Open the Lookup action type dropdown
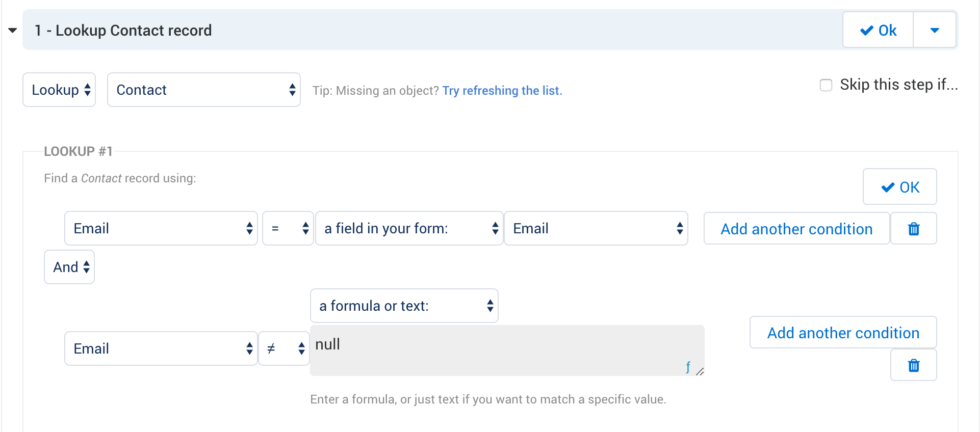This screenshot has height=432, width=980. click(59, 90)
